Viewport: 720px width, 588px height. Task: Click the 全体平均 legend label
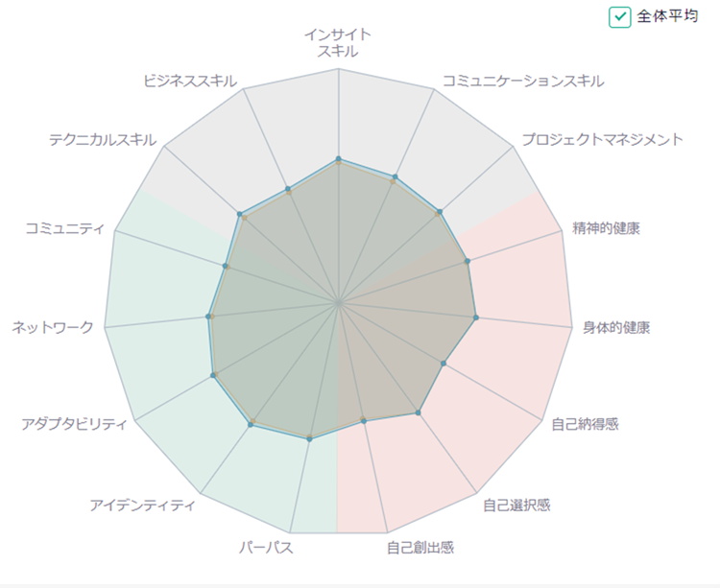click(x=667, y=16)
